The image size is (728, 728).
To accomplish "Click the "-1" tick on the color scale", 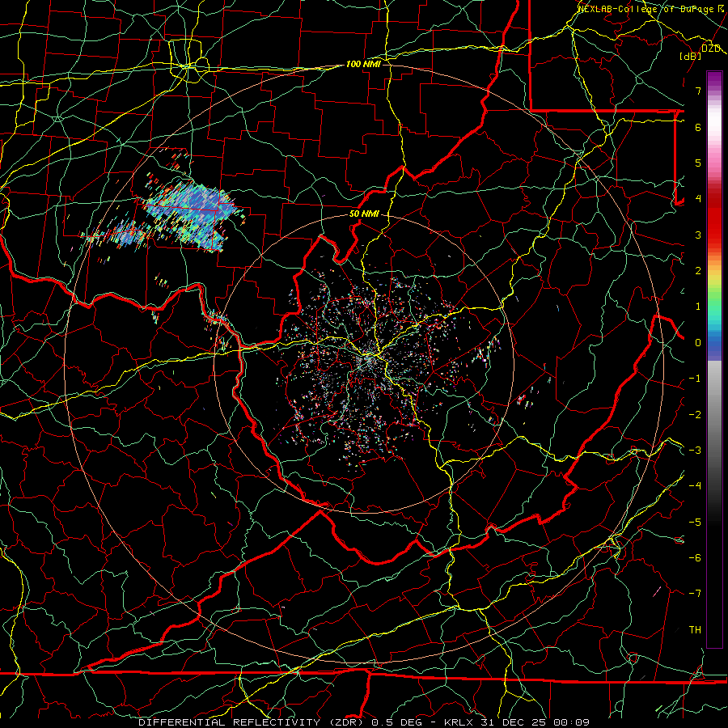I will (695, 379).
